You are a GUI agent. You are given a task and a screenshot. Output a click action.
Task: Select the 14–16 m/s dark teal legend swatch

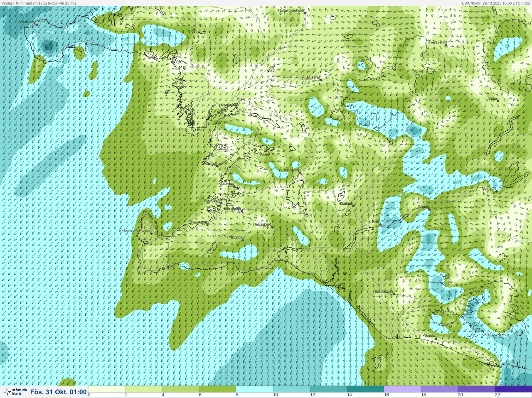[x=365, y=389]
